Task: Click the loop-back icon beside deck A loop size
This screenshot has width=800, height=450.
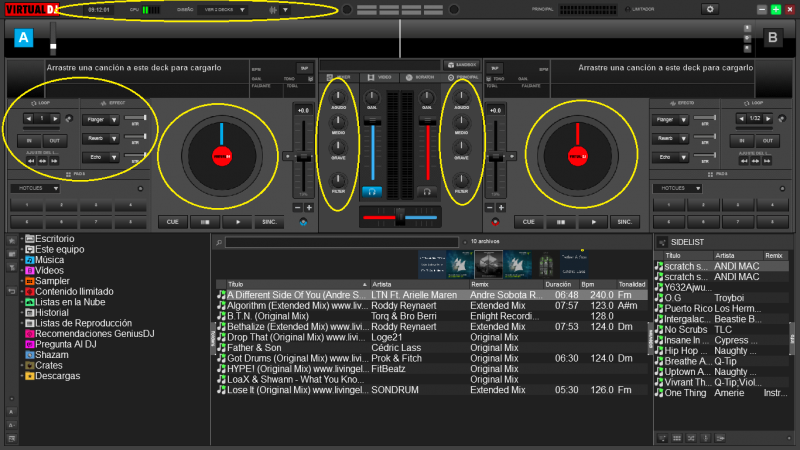Action: (x=69, y=119)
